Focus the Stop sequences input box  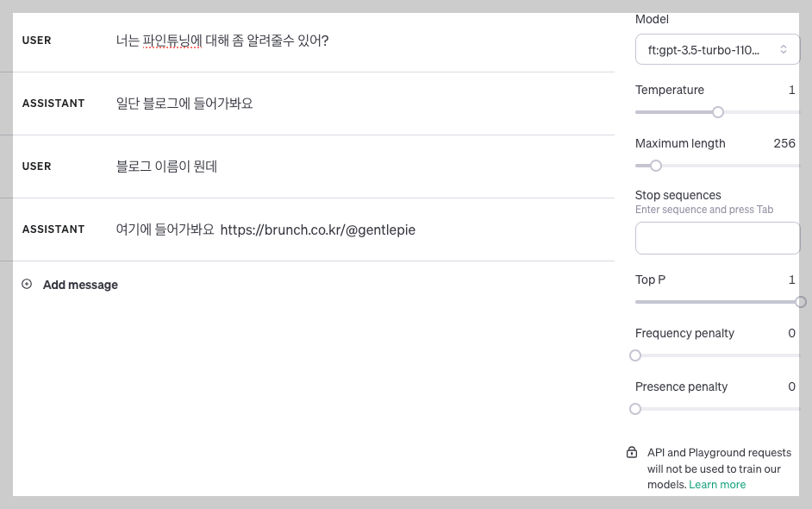click(717, 238)
